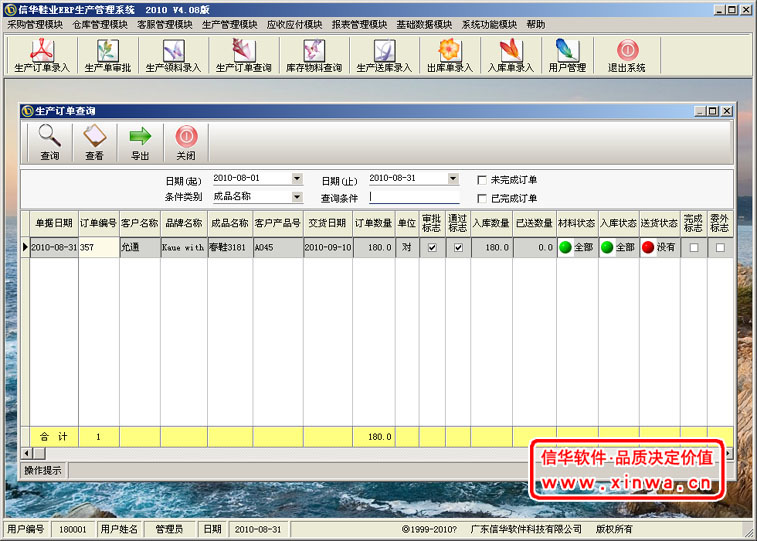
Task: Click the 客户产品号 column header
Action: [x=278, y=223]
